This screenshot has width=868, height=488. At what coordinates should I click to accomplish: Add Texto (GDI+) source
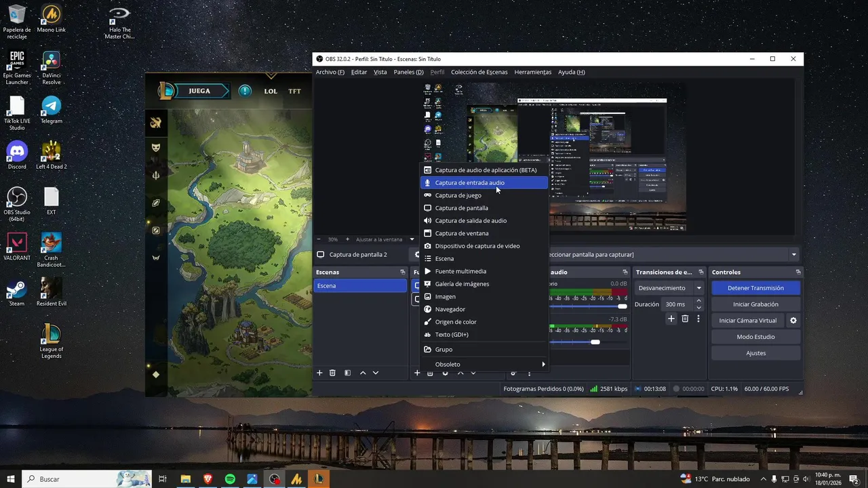(x=484, y=334)
